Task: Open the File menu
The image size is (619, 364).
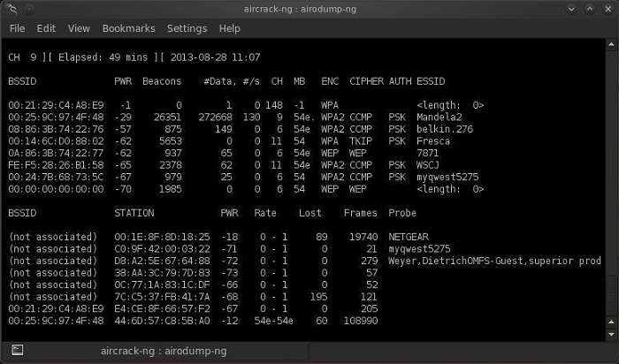Action: [x=18, y=28]
